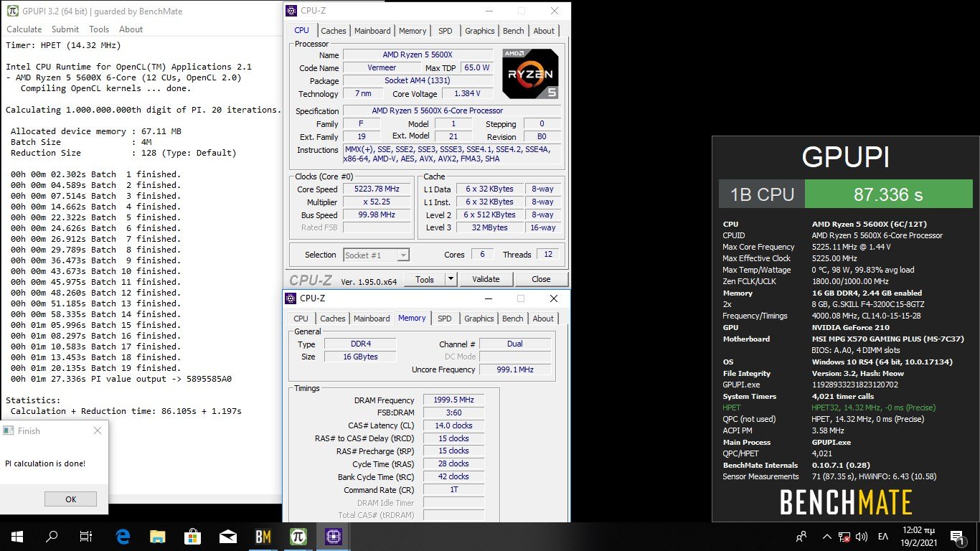Image resolution: width=980 pixels, height=551 pixels.
Task: Click the HPET32 timer line in BenchMate
Action: (x=847, y=408)
